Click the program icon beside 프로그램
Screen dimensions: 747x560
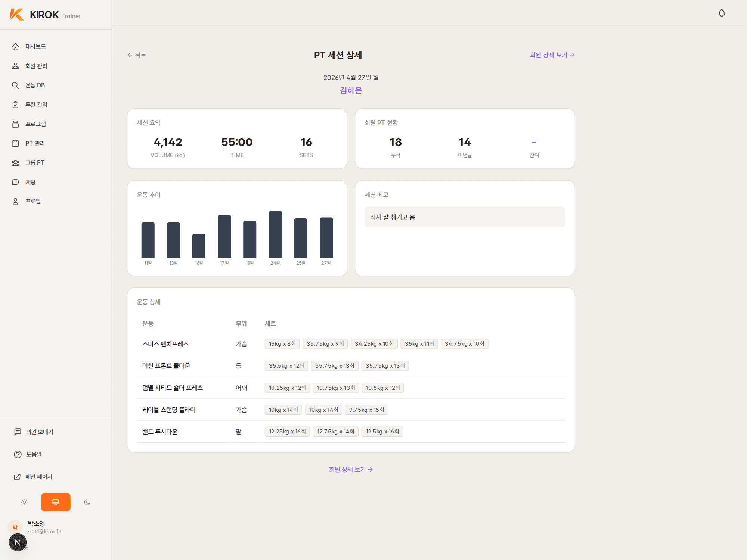point(15,124)
